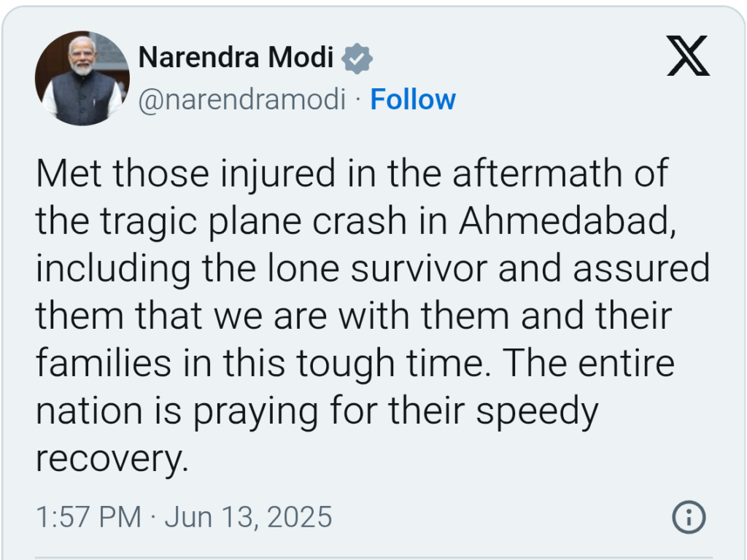Open the Twitter for Websites info icon
This screenshot has width=747, height=560.
[689, 517]
